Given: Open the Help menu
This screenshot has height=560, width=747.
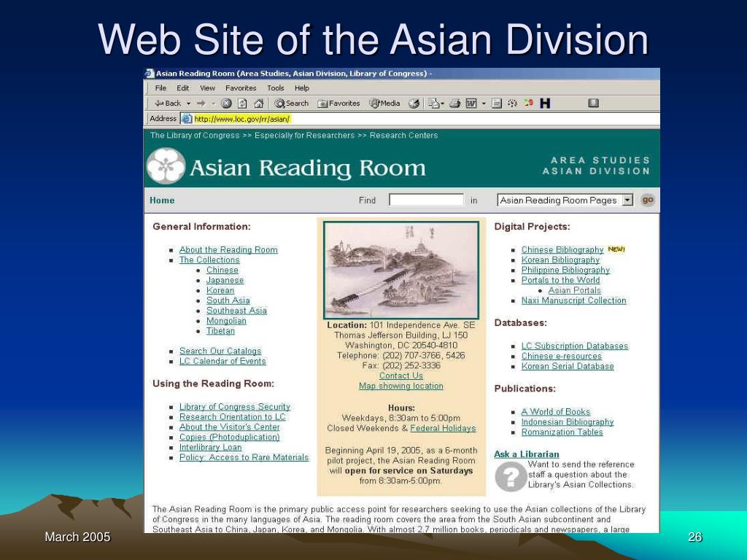Looking at the screenshot, I should pos(301,88).
